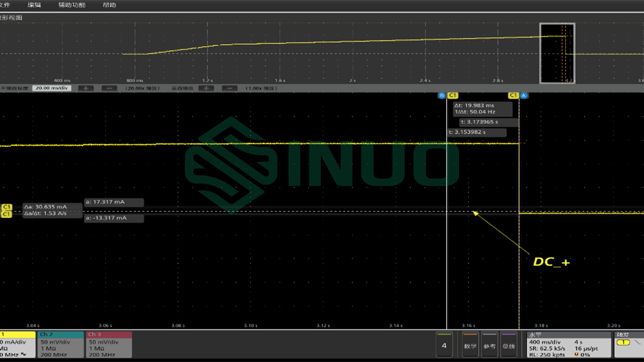Add channel 4 with the 4 button
The height and width of the screenshot is (362, 644).
click(444, 345)
